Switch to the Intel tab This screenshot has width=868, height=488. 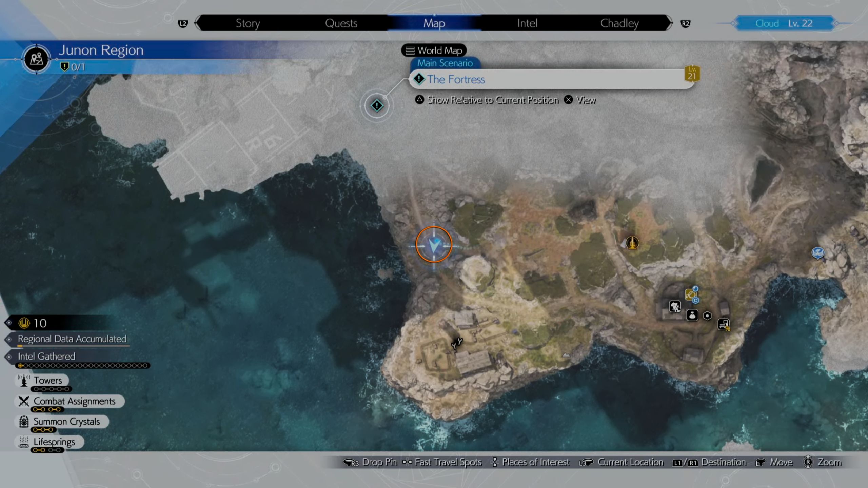click(x=527, y=23)
